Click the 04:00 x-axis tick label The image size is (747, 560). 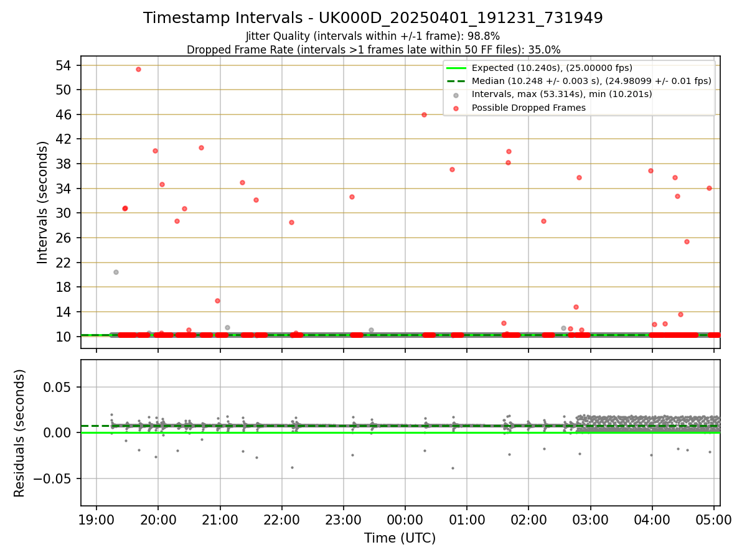click(652, 520)
